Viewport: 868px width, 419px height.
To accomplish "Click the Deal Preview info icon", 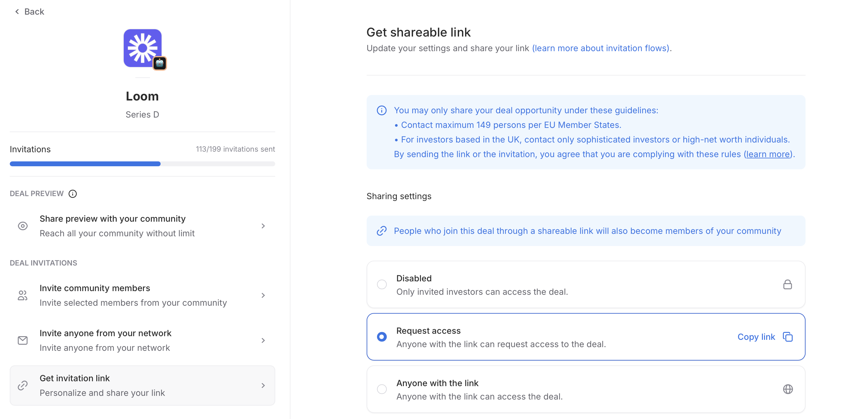I will (73, 194).
